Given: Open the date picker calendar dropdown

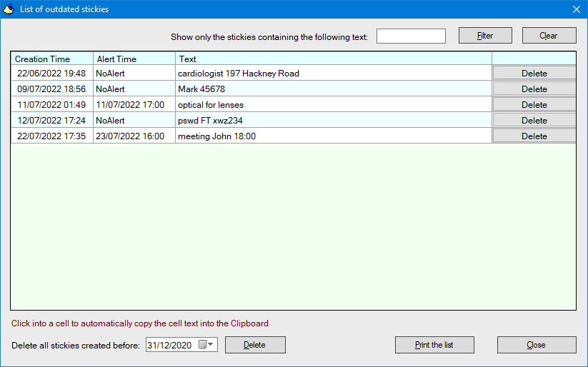Looking at the screenshot, I should (x=206, y=345).
